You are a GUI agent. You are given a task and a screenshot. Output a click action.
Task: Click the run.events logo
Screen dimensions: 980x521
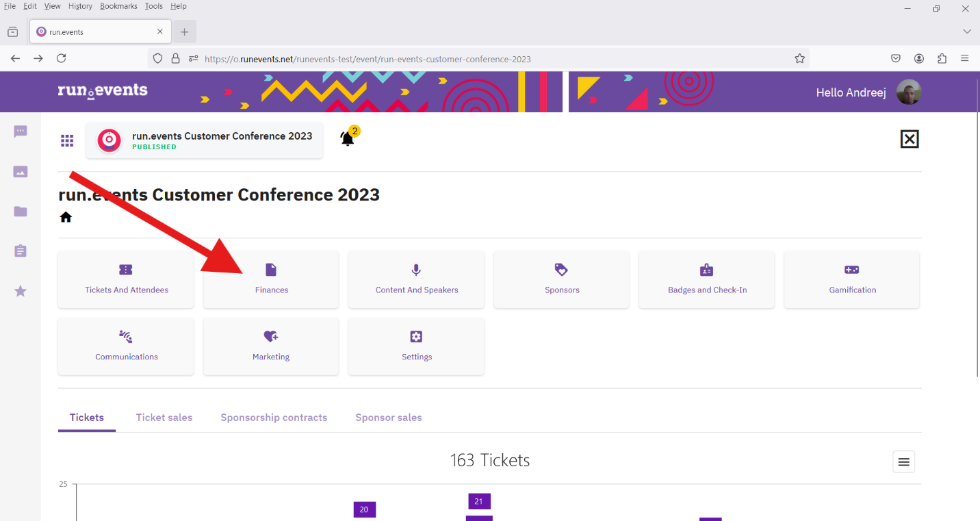(x=103, y=91)
